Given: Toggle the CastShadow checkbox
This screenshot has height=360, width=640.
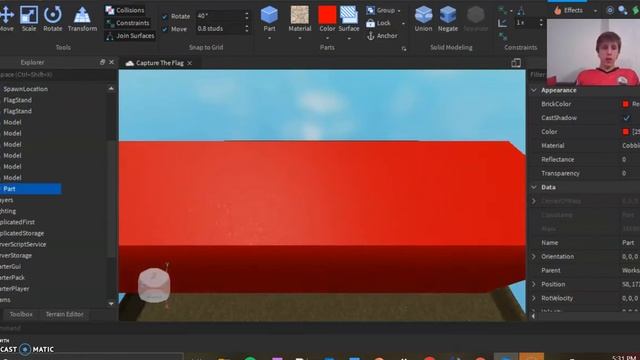Looking at the screenshot, I should click(x=626, y=118).
